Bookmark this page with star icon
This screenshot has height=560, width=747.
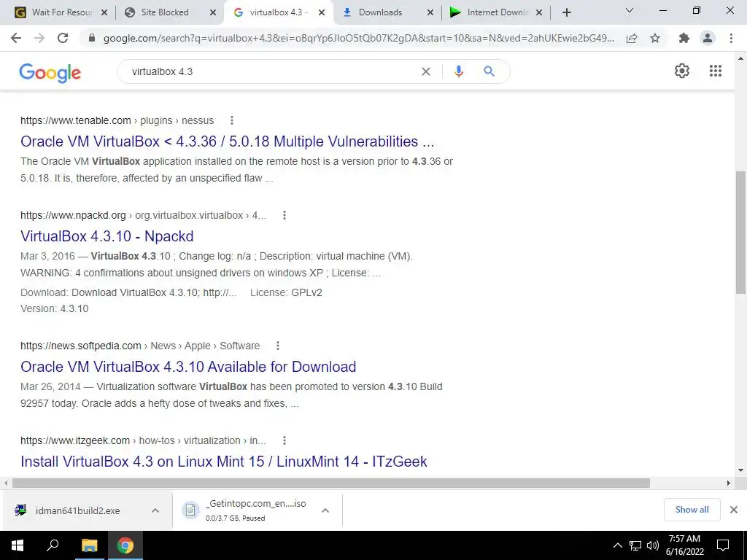pos(655,38)
